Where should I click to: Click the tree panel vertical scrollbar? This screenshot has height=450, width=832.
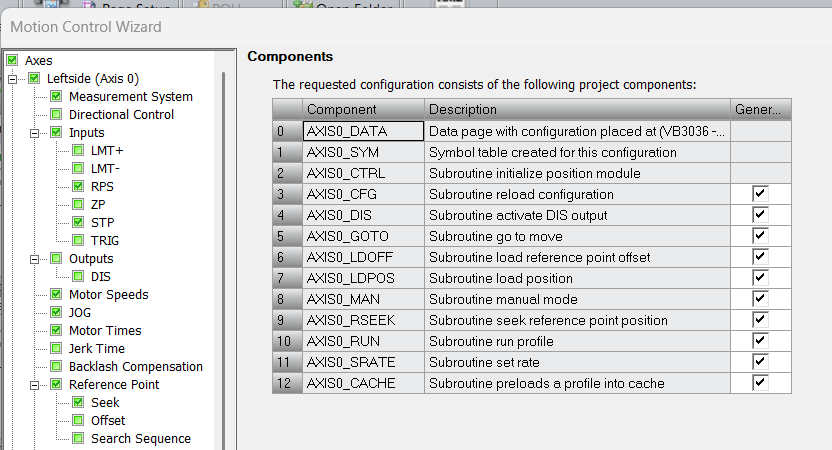pyautogui.click(x=223, y=250)
